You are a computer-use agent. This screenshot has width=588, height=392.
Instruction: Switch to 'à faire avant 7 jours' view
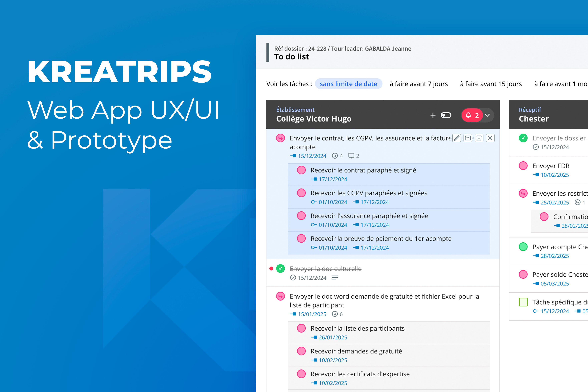[x=418, y=84]
